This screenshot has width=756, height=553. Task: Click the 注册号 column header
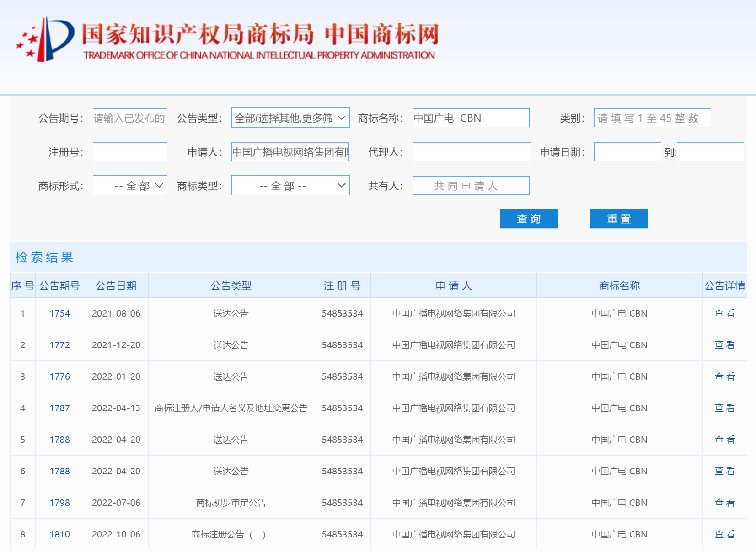[342, 286]
